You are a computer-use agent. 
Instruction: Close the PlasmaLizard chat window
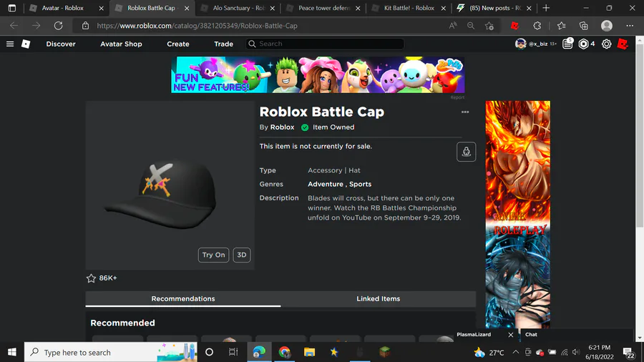tap(510, 335)
